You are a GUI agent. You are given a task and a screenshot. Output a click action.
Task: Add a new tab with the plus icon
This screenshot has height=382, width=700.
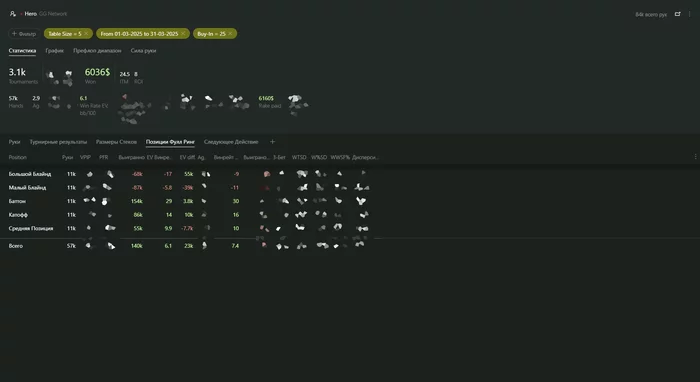(272, 142)
